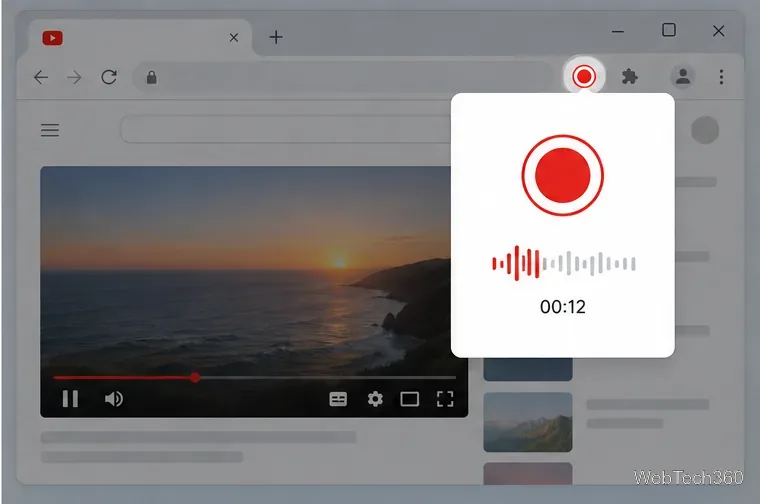This screenshot has width=760, height=504.
Task: Pause the video playback
Action: point(70,399)
